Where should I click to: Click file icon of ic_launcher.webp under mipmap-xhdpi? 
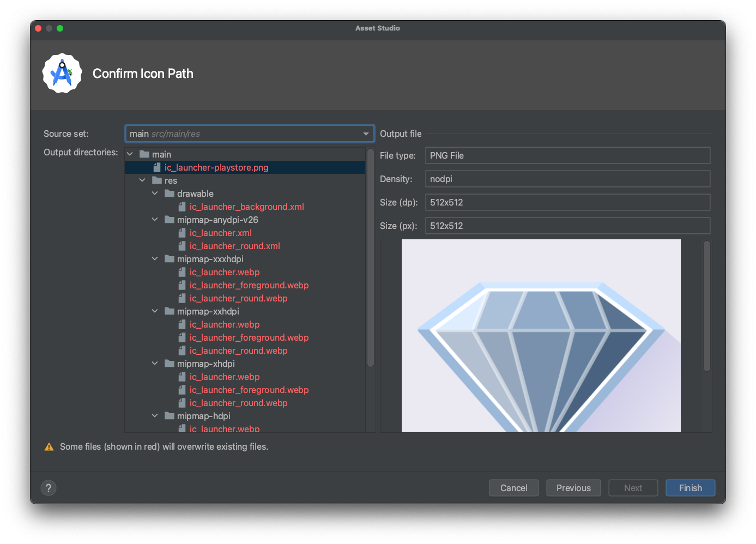[182, 377]
